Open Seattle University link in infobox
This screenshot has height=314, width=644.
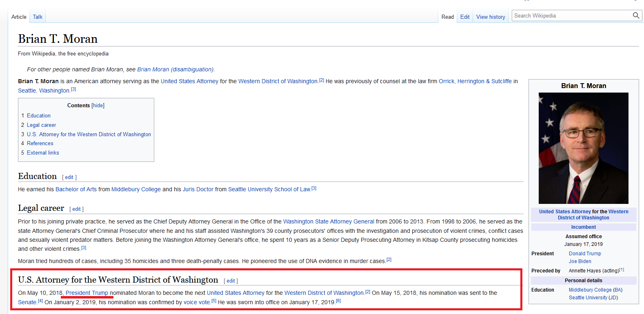pos(588,298)
